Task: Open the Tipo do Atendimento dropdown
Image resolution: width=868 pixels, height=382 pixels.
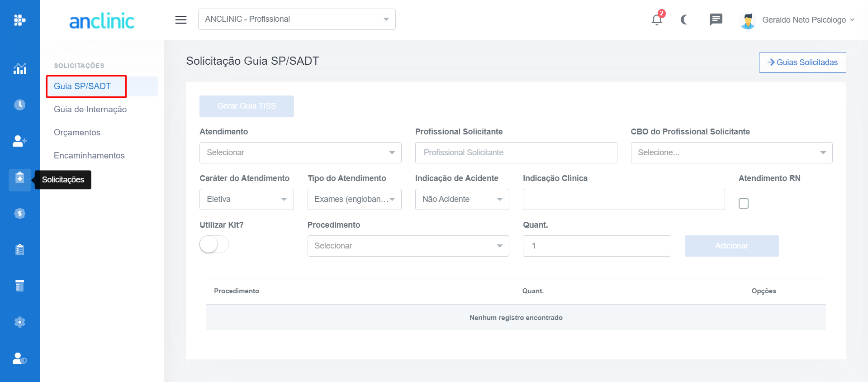Action: (355, 200)
